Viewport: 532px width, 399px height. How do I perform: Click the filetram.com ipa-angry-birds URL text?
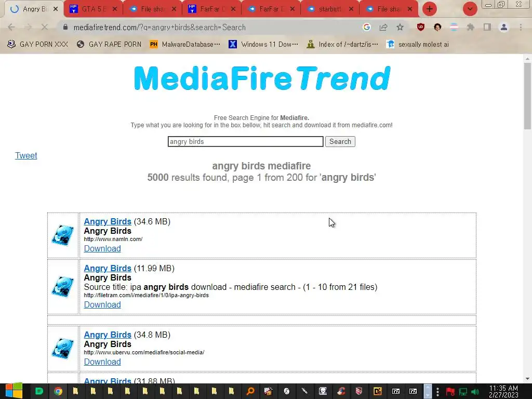146,295
